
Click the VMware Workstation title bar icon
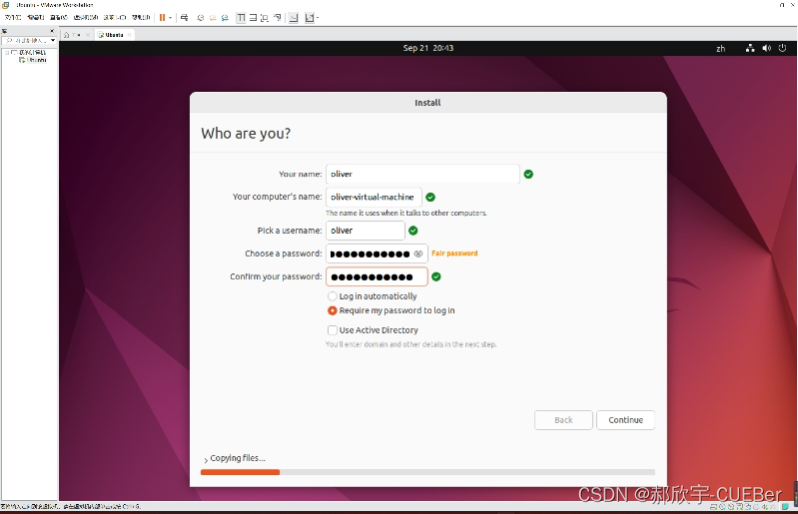pos(6,5)
